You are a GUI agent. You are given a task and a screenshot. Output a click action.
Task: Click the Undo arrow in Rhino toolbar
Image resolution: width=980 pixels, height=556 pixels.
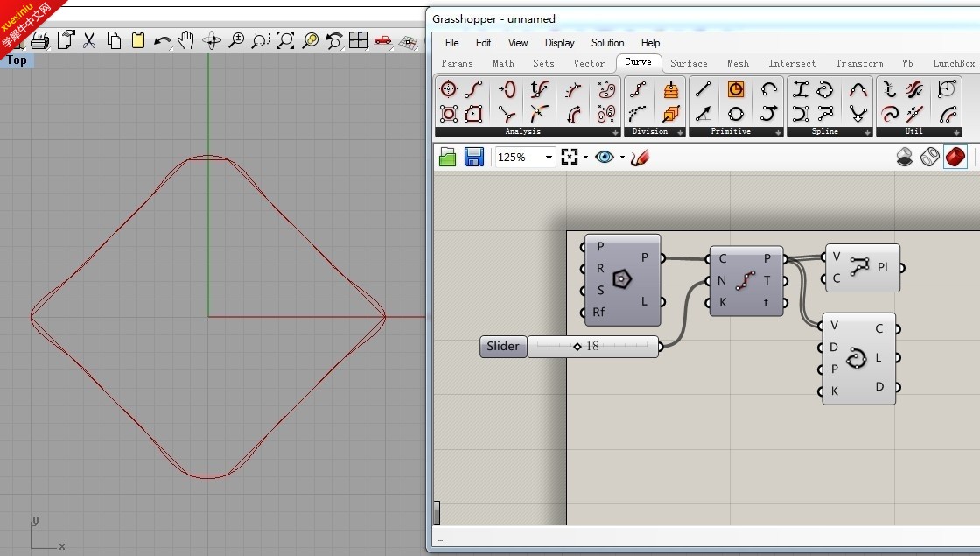(x=163, y=41)
